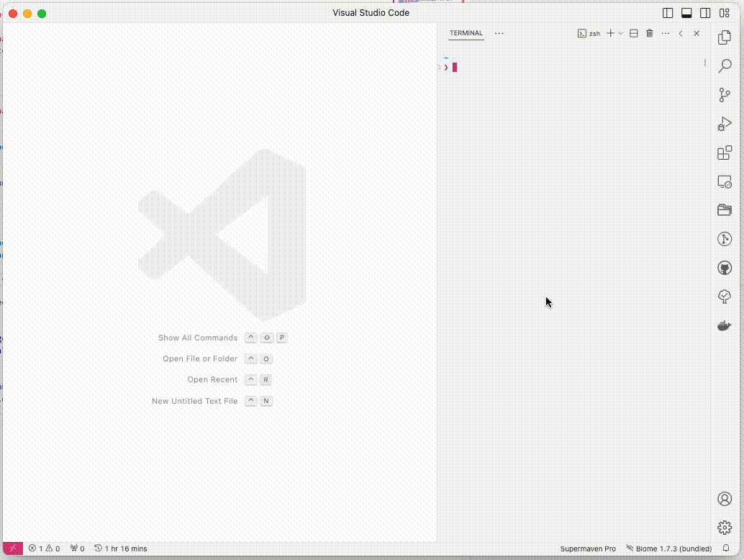Screen dimensions: 744x560
Task: Open the tree-shaped icon in activity bar
Action: click(725, 297)
